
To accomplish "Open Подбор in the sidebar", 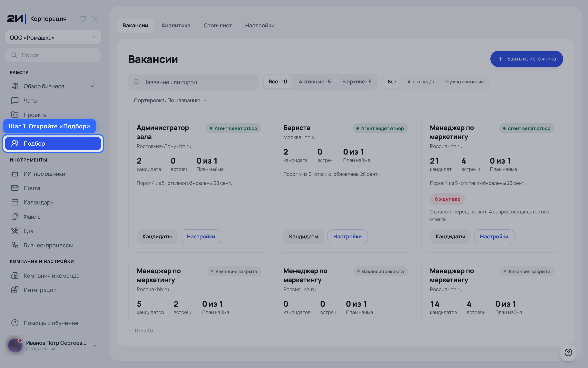I will [53, 143].
